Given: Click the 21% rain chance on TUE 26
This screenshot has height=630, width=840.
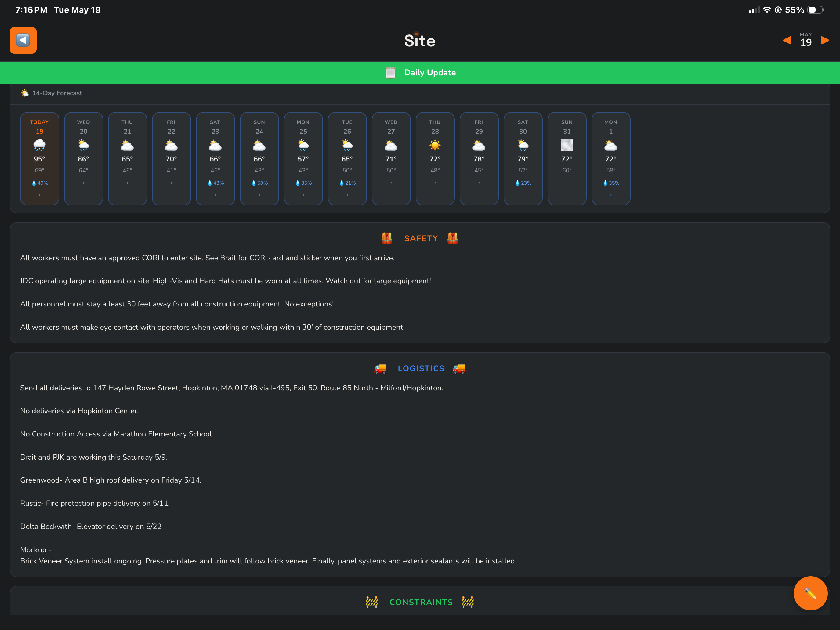Looking at the screenshot, I should [347, 183].
